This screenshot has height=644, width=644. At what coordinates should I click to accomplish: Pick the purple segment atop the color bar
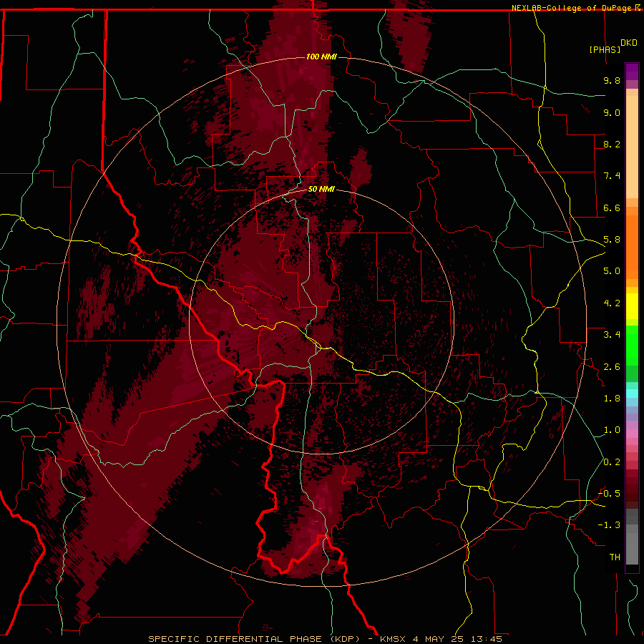click(x=632, y=72)
